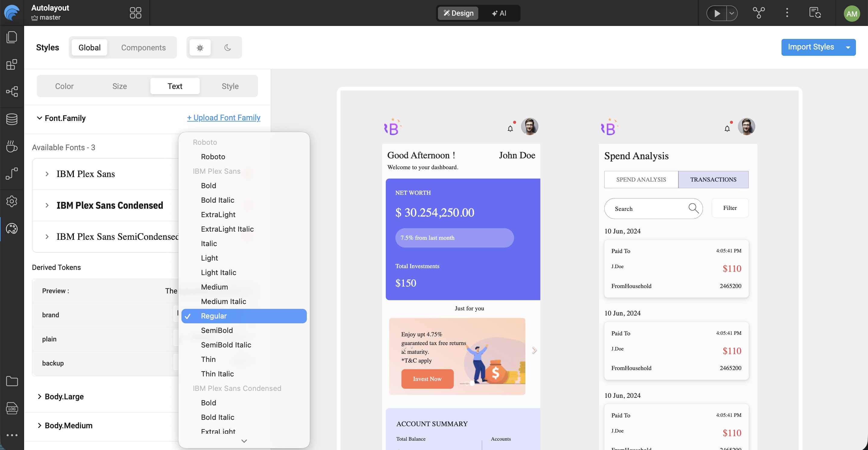Screen dimensions: 868x450
Task: Click the version control branch icon
Action: 759,13
